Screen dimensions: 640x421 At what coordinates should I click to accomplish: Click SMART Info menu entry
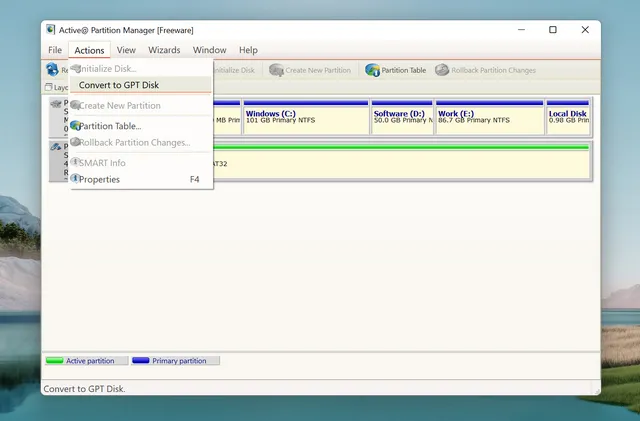click(141, 163)
